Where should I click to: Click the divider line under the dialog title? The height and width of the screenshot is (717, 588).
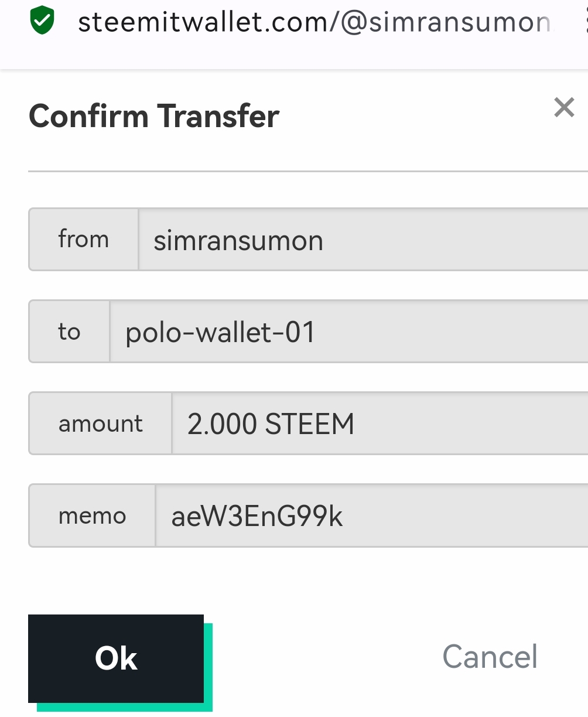[308, 171]
